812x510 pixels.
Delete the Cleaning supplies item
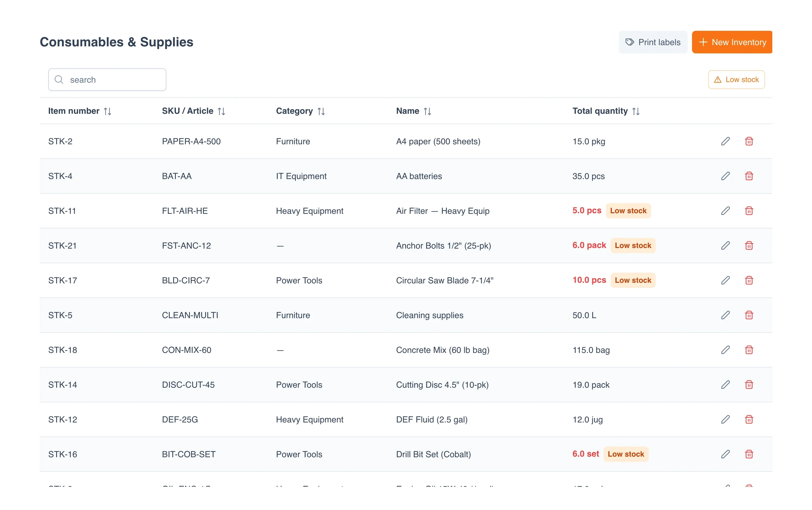click(x=749, y=314)
